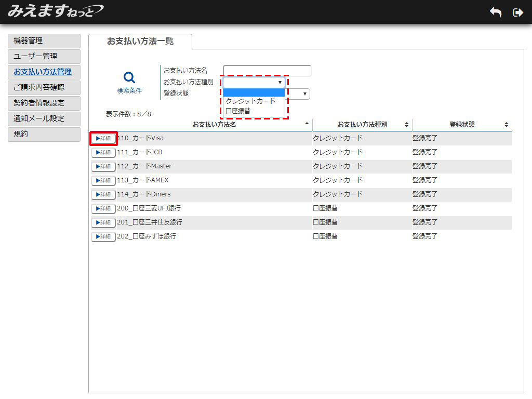
Task: Click the back arrow icon in header
Action: (x=496, y=12)
